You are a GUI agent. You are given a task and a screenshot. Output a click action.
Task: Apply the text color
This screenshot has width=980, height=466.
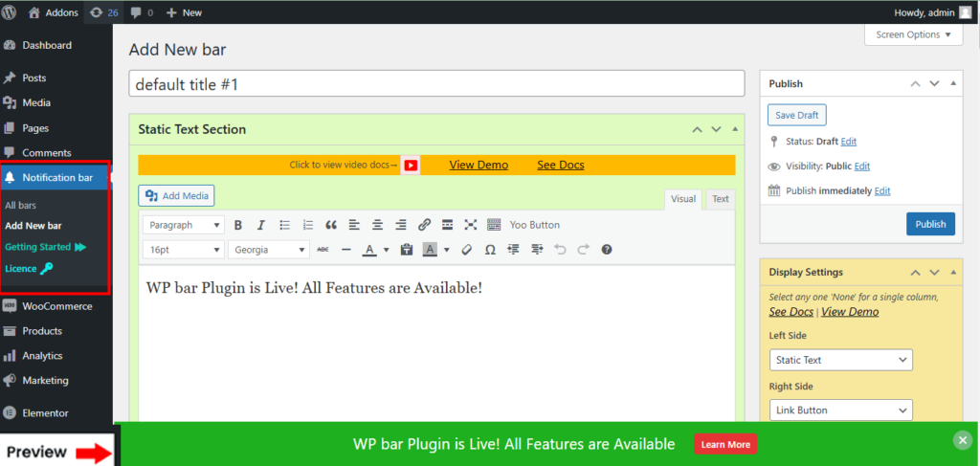369,249
